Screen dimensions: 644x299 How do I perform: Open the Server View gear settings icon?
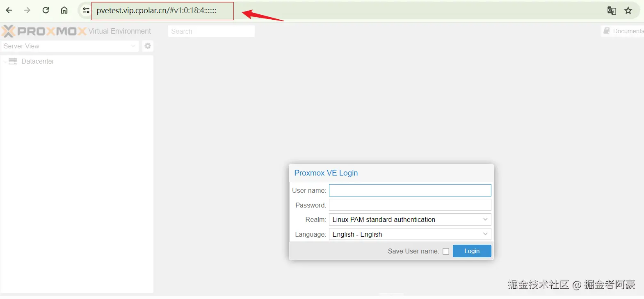148,46
